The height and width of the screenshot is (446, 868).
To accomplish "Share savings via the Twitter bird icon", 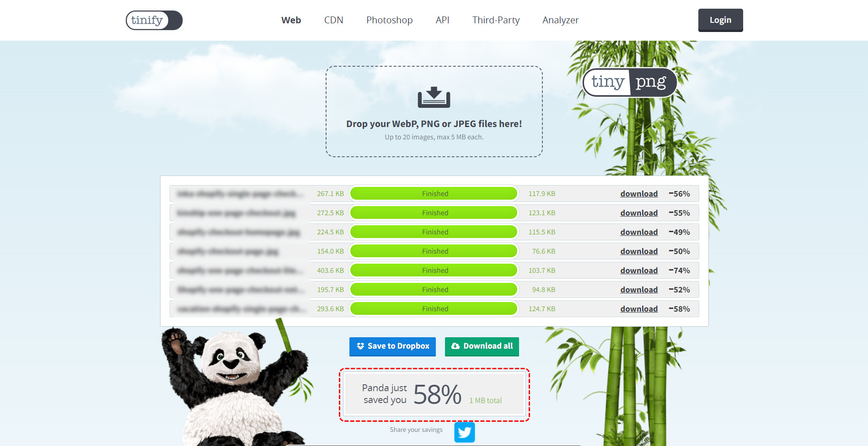I will 465,432.
